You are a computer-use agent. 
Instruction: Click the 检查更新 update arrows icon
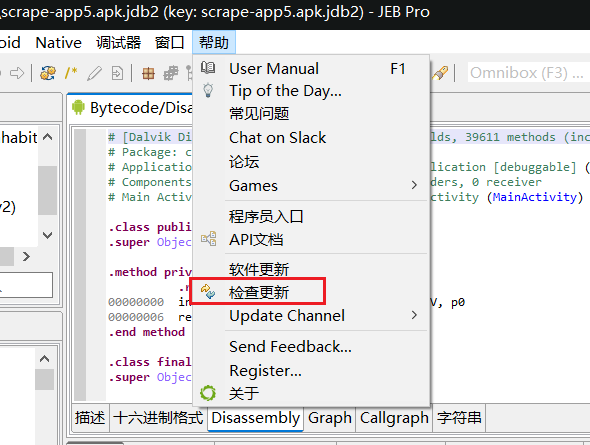(208, 292)
